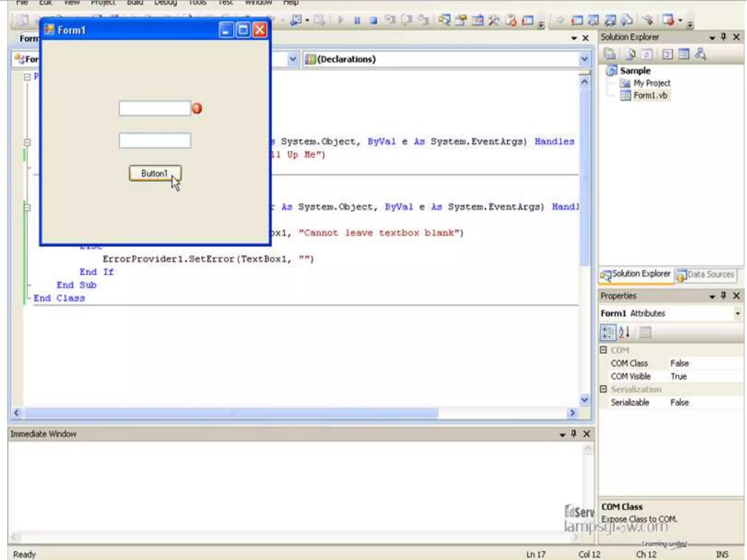Close the Immediate Window panel
This screenshot has height=560, width=747.
click(587, 433)
